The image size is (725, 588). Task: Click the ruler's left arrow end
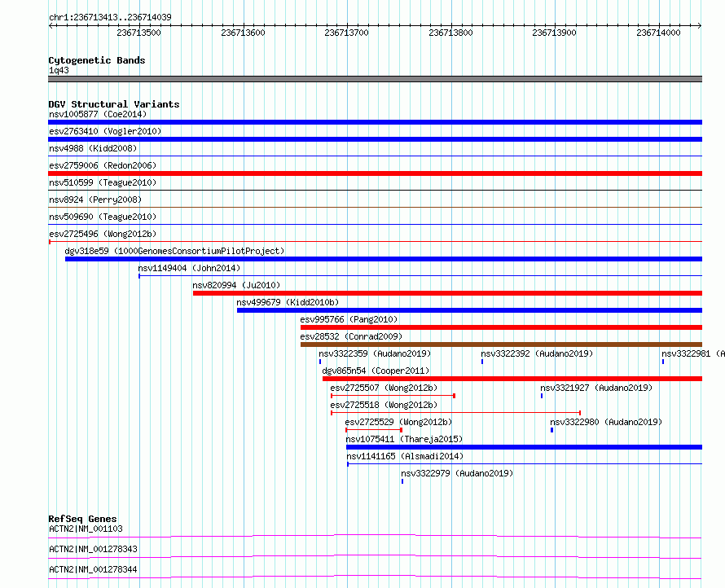point(51,26)
